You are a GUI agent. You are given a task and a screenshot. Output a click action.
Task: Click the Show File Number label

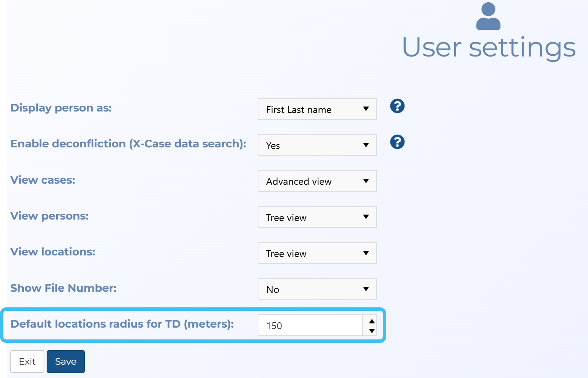63,288
